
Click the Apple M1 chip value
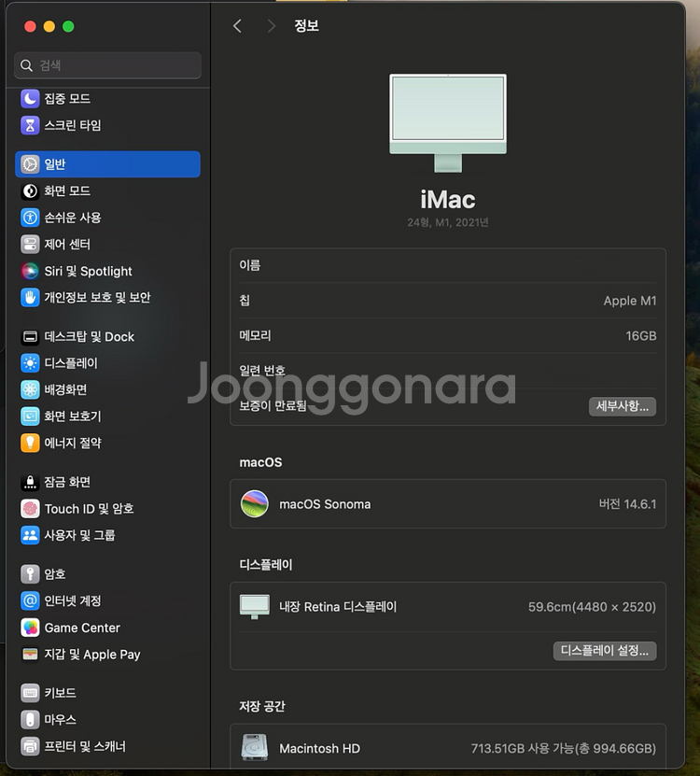(630, 301)
